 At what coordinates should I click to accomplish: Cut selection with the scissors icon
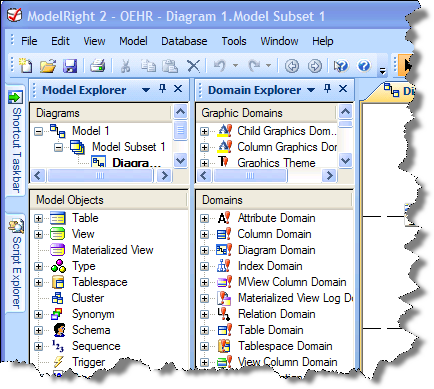coord(125,66)
